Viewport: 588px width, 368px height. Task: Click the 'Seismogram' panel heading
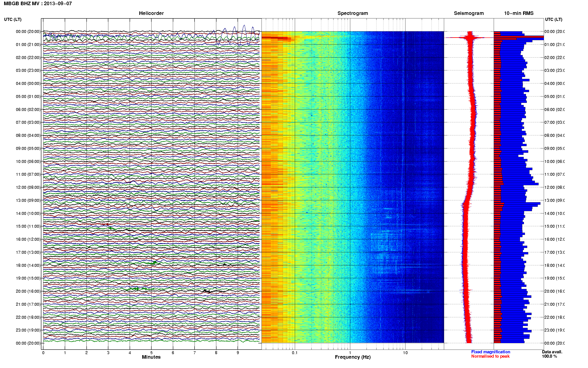(469, 13)
